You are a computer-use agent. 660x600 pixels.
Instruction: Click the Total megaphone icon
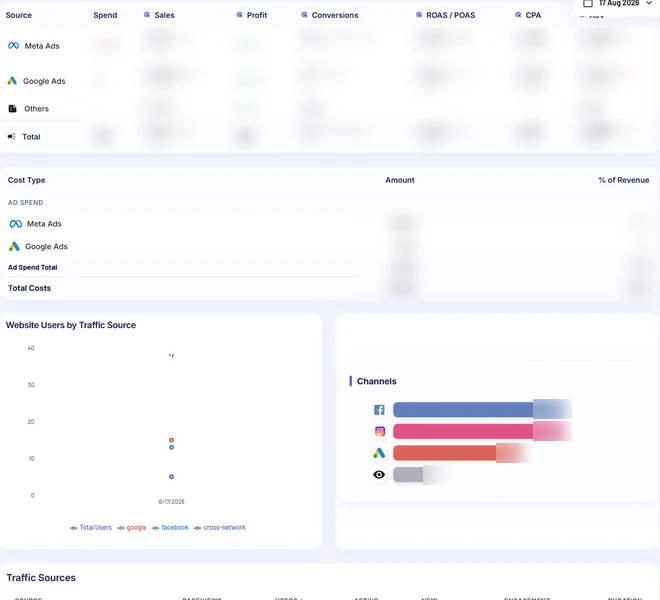tap(11, 136)
